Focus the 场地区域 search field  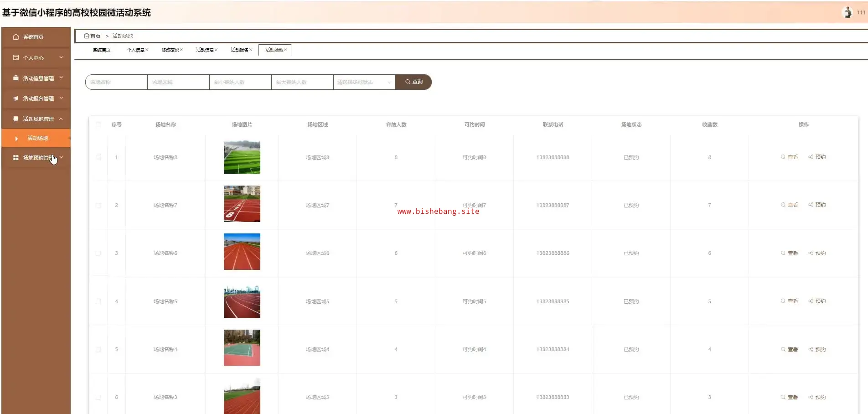click(178, 82)
